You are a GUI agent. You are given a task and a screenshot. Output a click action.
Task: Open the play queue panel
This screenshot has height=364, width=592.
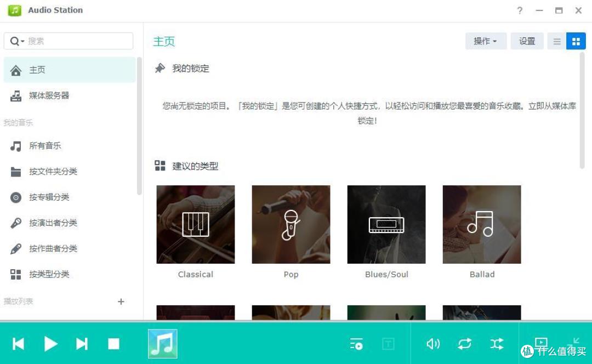(357, 344)
